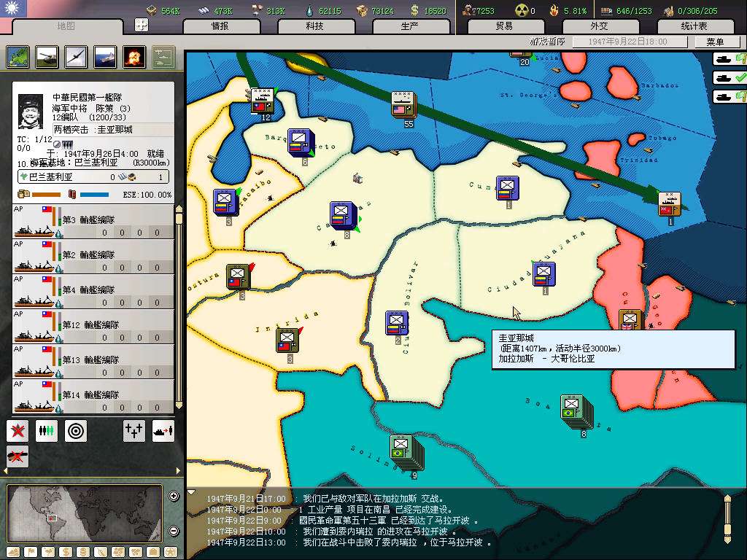
Task: Open the 外交 diplomacy tab
Action: coord(598,26)
